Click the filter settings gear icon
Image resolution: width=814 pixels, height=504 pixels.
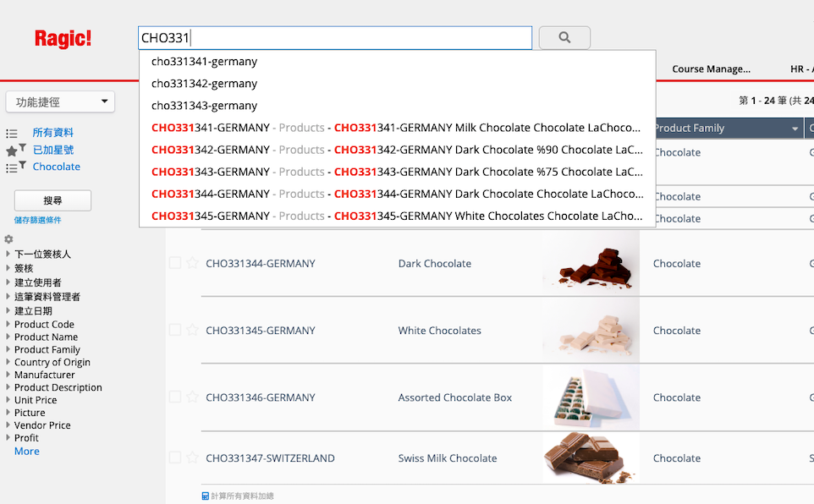click(x=8, y=239)
